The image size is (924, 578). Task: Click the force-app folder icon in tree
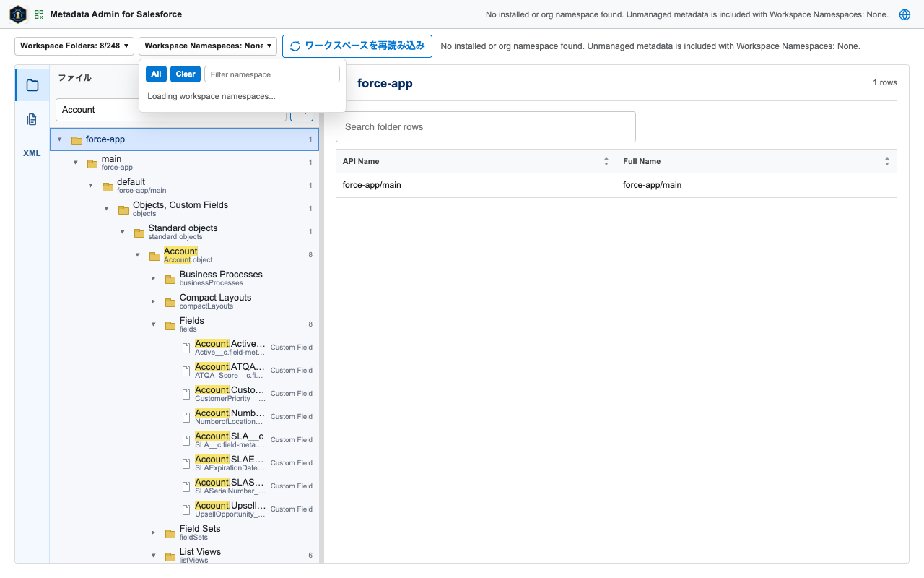(x=77, y=140)
